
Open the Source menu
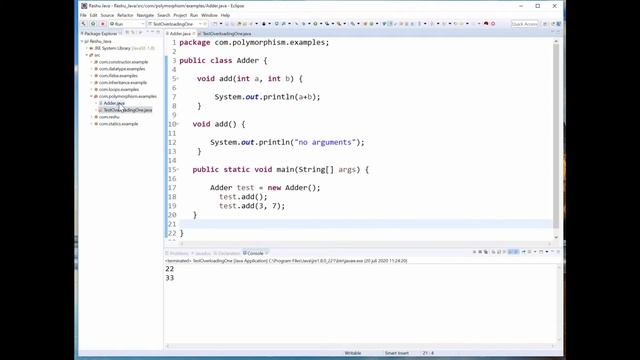[107, 15]
